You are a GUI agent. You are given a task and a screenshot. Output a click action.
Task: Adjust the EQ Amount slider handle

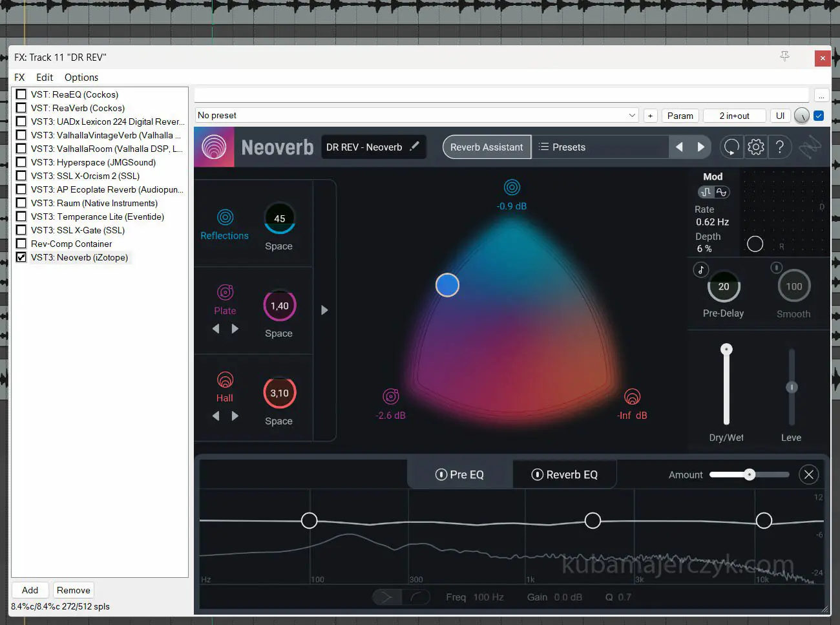(x=750, y=474)
